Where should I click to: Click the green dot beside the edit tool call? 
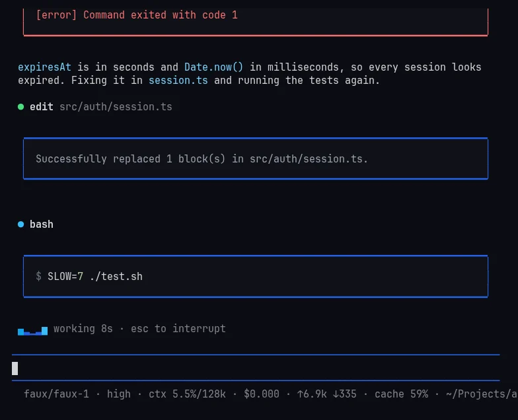21,107
